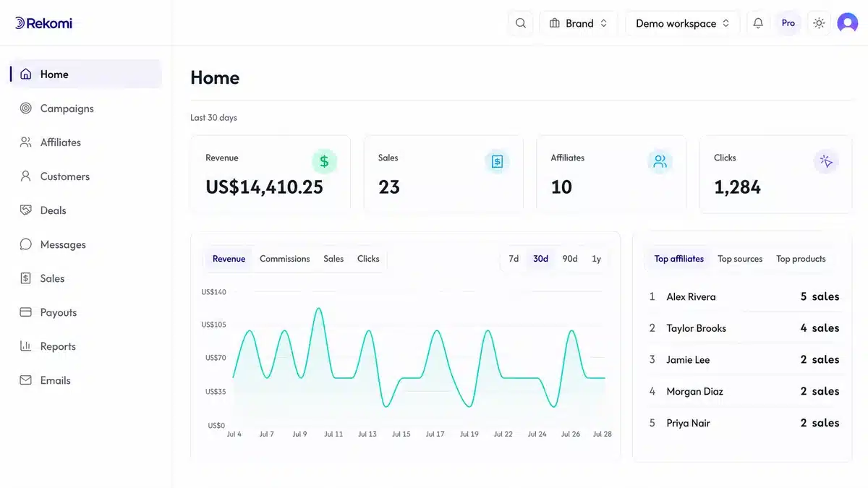The height and width of the screenshot is (488, 868).
Task: Show Clicks in the chart
Action: pyautogui.click(x=368, y=259)
